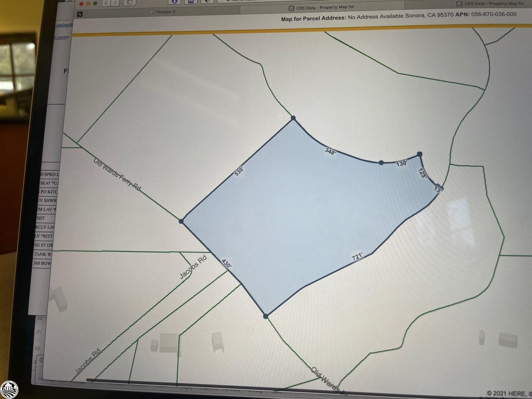532x399 pixels.
Task: Click the southernmost parcel vertex
Action: pyautogui.click(x=266, y=316)
